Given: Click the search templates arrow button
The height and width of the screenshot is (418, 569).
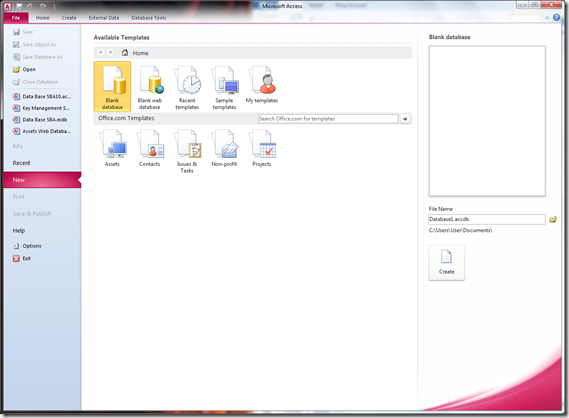Looking at the screenshot, I should coord(405,119).
